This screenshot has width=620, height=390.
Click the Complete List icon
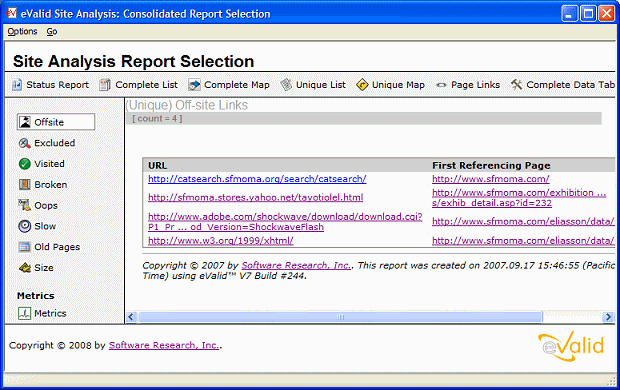click(x=105, y=85)
